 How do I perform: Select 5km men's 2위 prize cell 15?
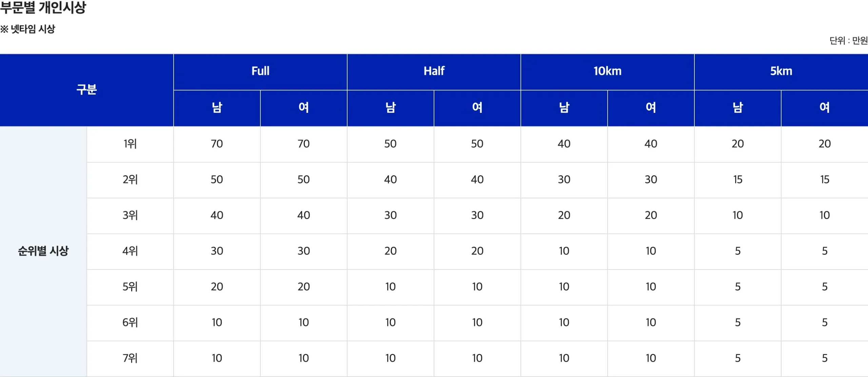pos(737,180)
